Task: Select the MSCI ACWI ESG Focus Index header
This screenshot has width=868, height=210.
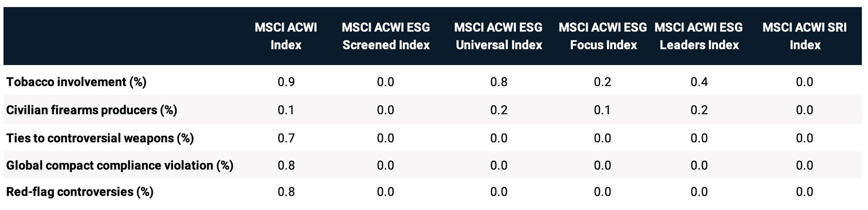Action: click(x=603, y=36)
